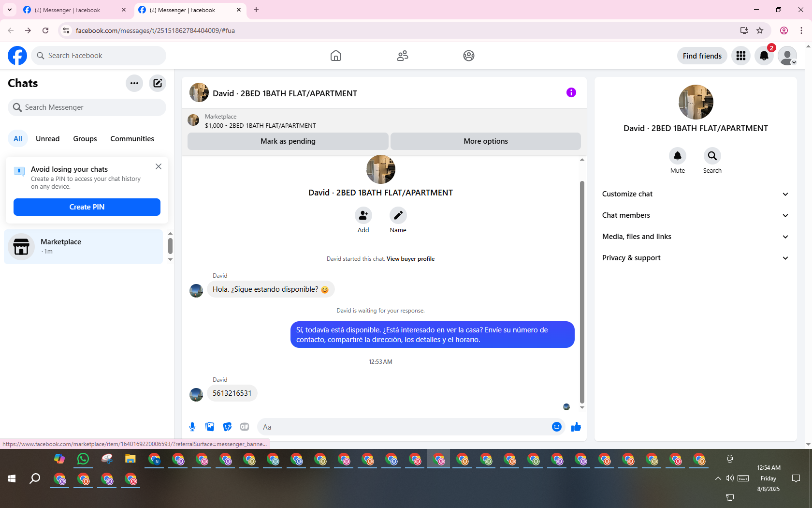Image resolution: width=812 pixels, height=508 pixels.
Task: Reload the page
Action: point(45,30)
